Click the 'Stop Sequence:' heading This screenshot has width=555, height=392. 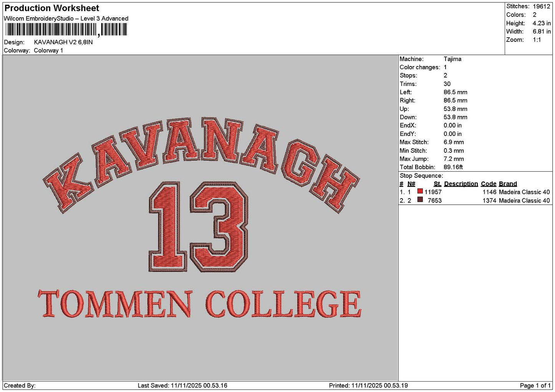421,176
